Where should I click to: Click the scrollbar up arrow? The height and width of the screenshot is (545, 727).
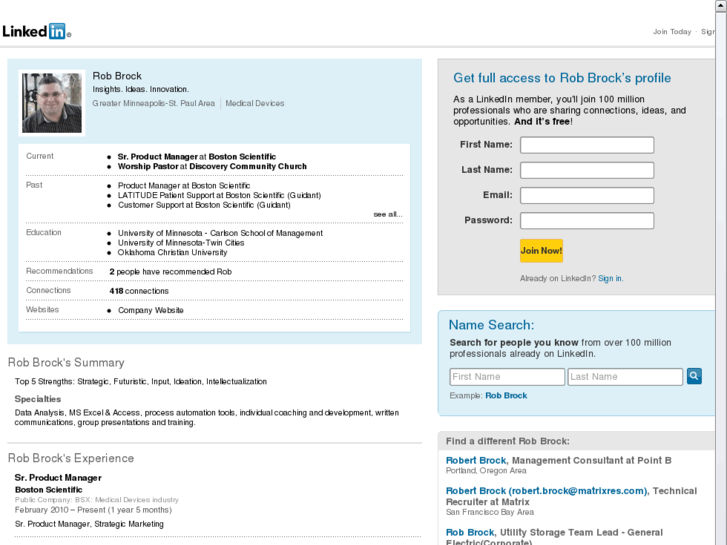721,5
